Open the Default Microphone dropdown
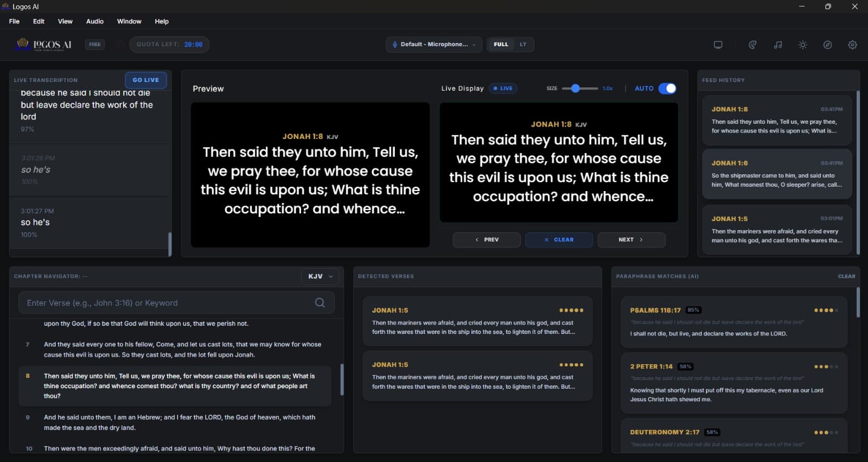The image size is (868, 462). tap(434, 45)
